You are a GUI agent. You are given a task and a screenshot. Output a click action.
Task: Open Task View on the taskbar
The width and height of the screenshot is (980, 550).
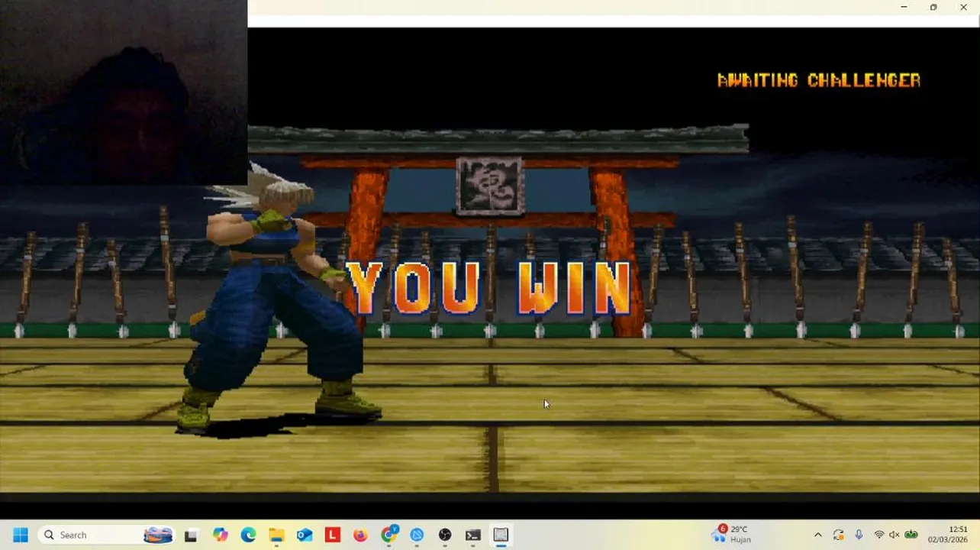pos(191,535)
